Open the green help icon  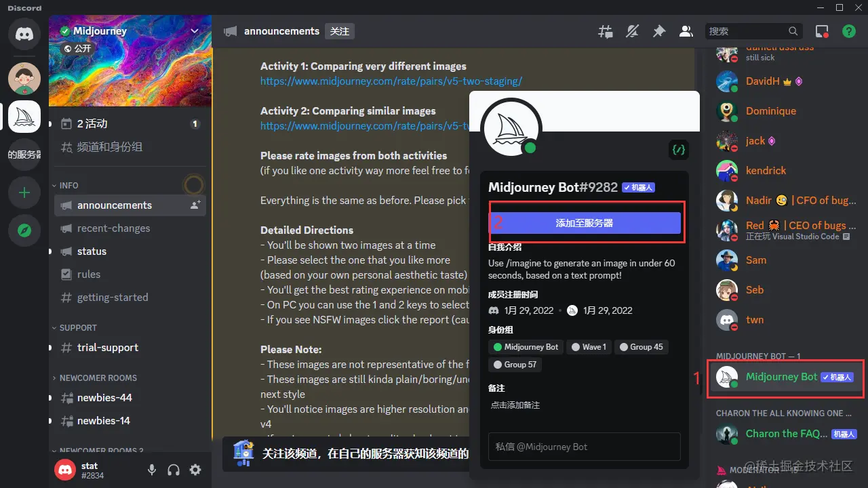tap(849, 31)
